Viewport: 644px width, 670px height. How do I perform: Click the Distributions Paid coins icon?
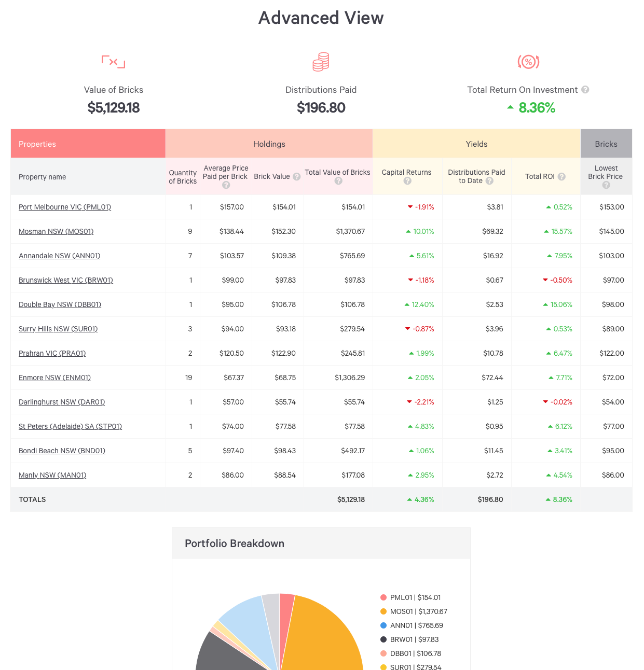point(321,62)
